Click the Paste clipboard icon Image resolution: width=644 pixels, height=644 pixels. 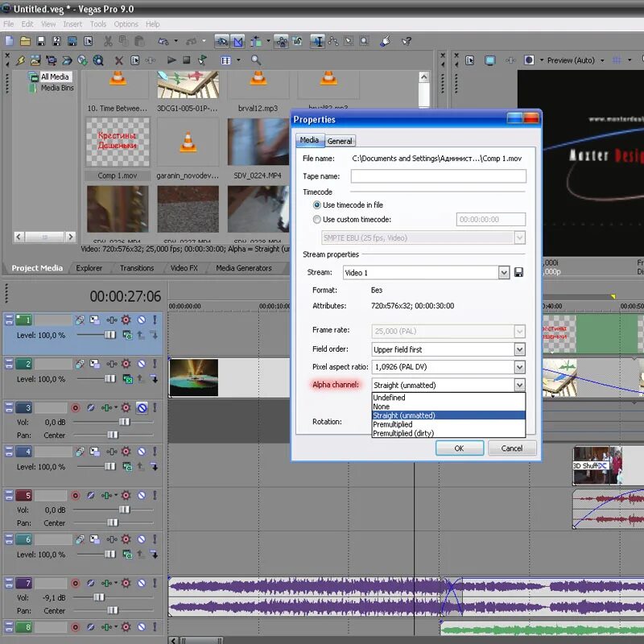(x=139, y=41)
